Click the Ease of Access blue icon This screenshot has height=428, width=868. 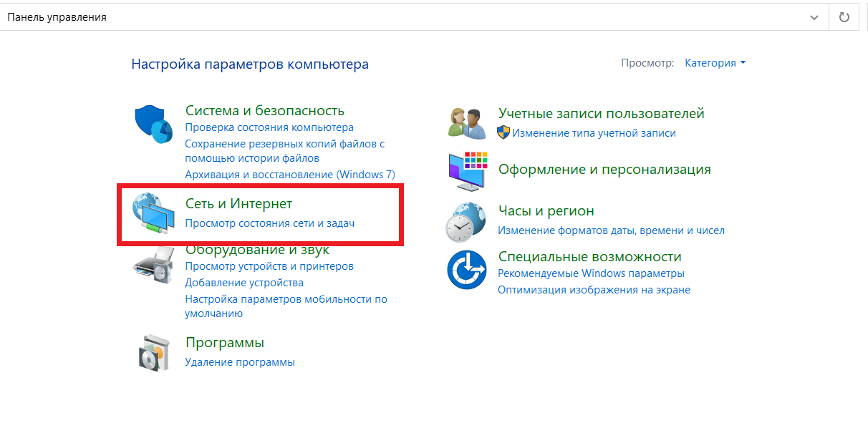467,270
